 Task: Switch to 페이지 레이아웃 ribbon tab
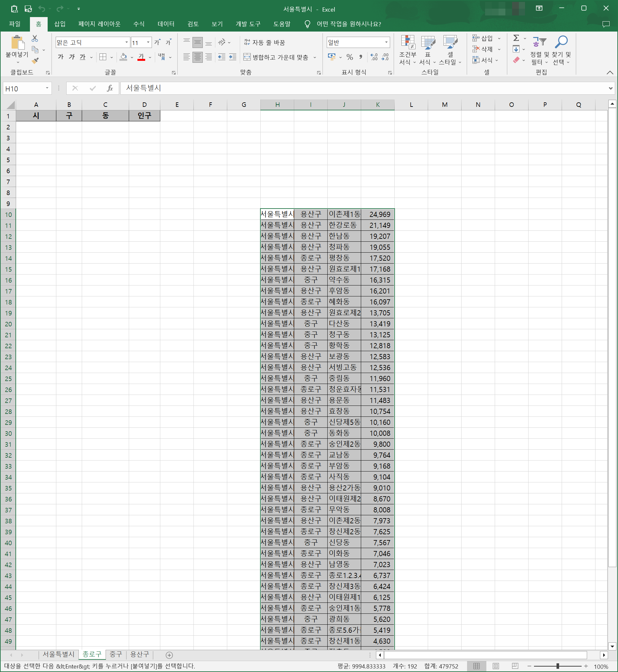tap(99, 24)
